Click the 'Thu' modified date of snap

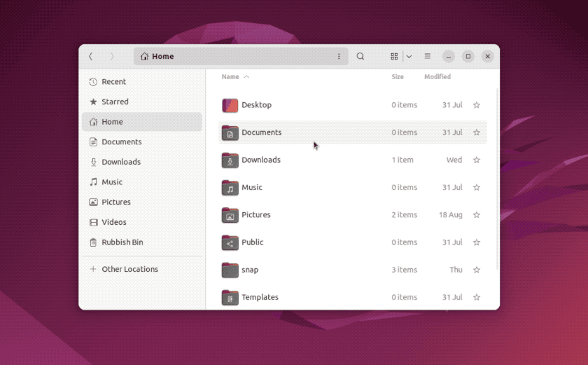[456, 270]
